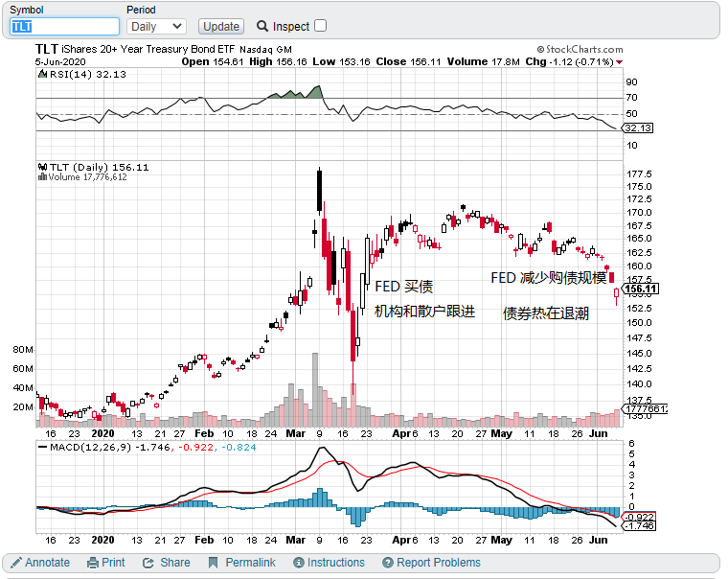
Task: Click the Volume legend bar icon
Action: 43,176
